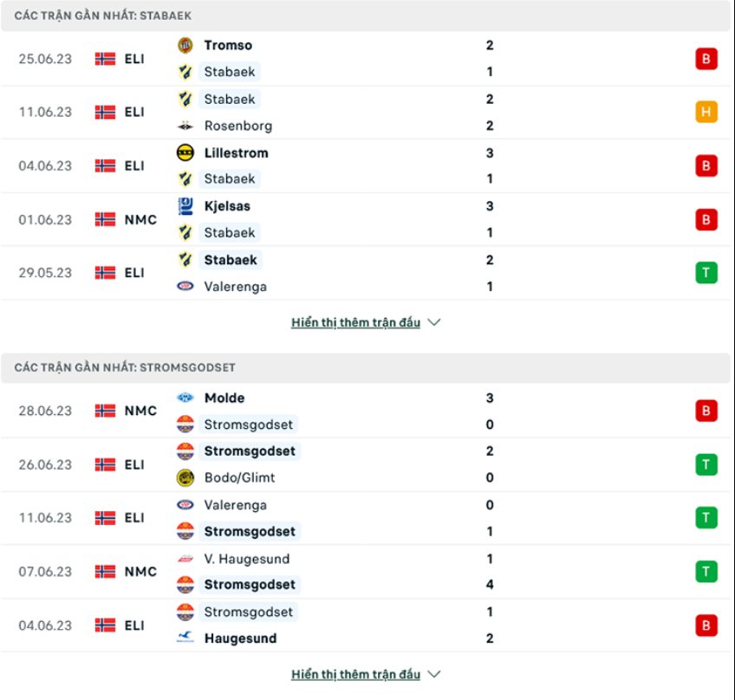Expand more matches for Stromsgodset
The height and width of the screenshot is (700, 735).
pyautogui.click(x=355, y=673)
